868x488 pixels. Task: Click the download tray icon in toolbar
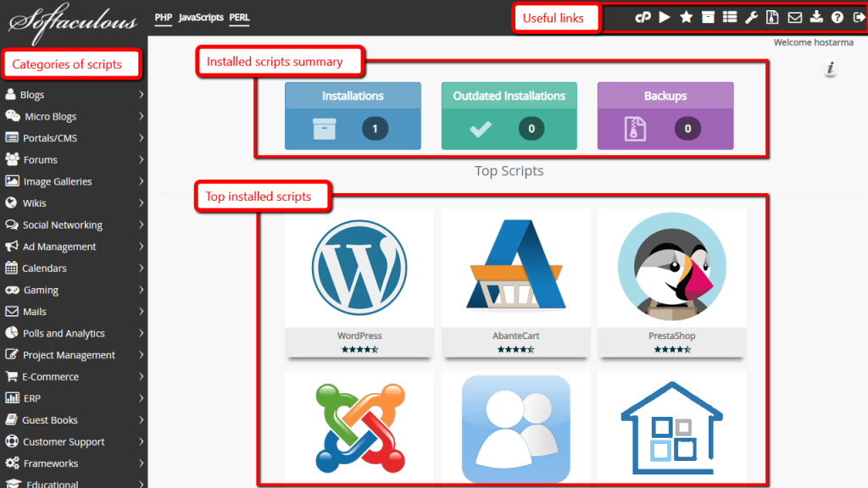[x=816, y=17]
